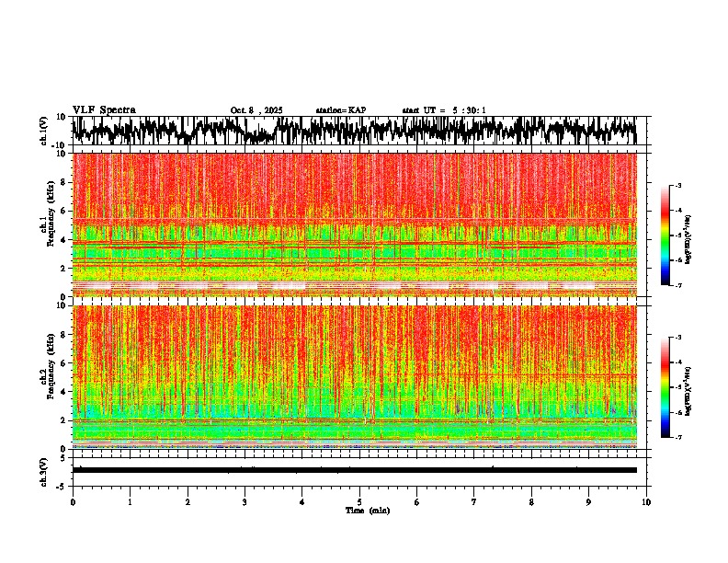
Task: Click time axis tick label "0"
Action: pyautogui.click(x=73, y=502)
